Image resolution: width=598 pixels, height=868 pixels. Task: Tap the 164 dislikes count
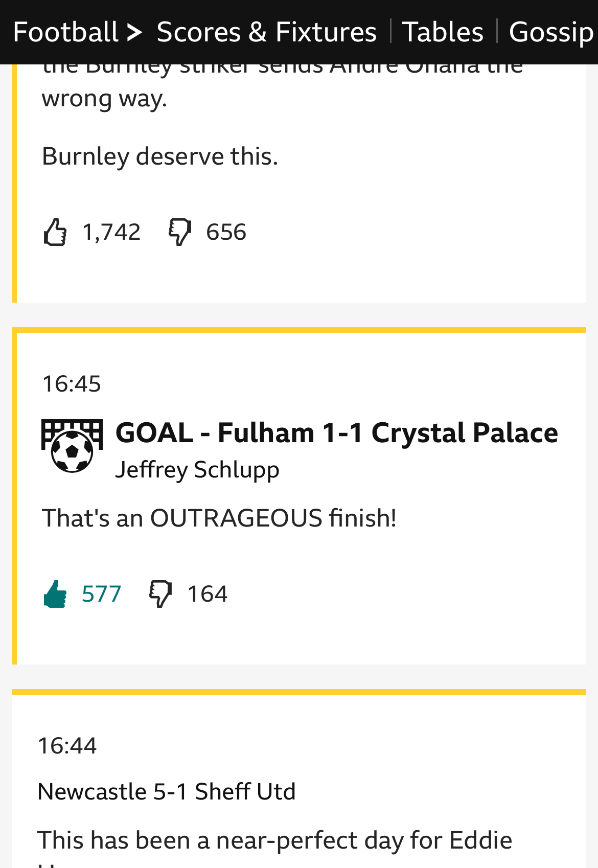pyautogui.click(x=208, y=594)
